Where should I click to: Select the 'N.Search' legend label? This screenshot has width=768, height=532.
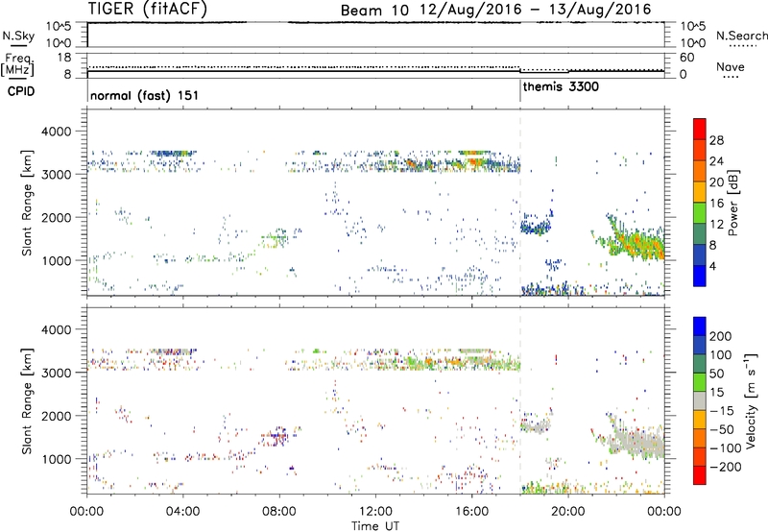(742, 36)
